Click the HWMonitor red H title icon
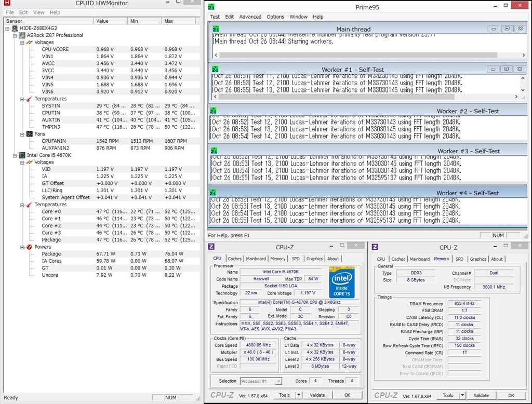 [6, 3]
